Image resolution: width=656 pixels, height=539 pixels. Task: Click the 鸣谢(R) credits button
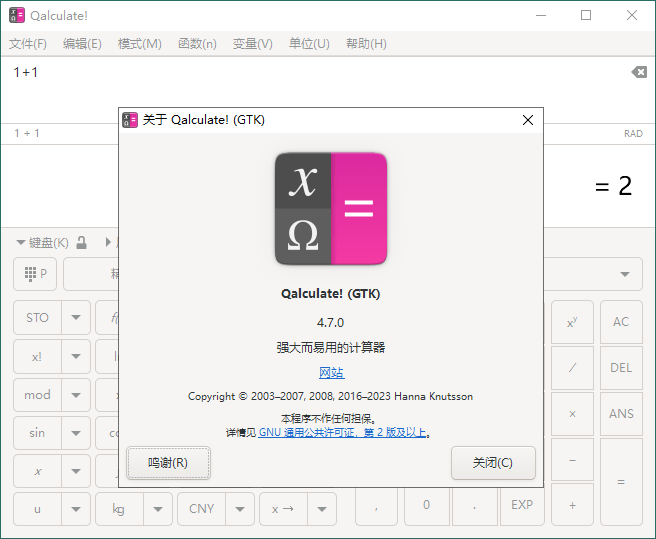(x=168, y=463)
